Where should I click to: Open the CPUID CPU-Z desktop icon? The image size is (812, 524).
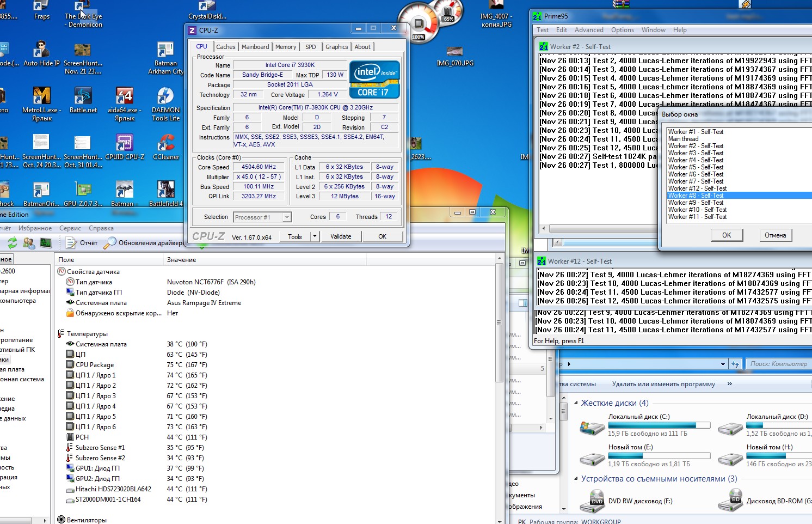pyautogui.click(x=125, y=144)
